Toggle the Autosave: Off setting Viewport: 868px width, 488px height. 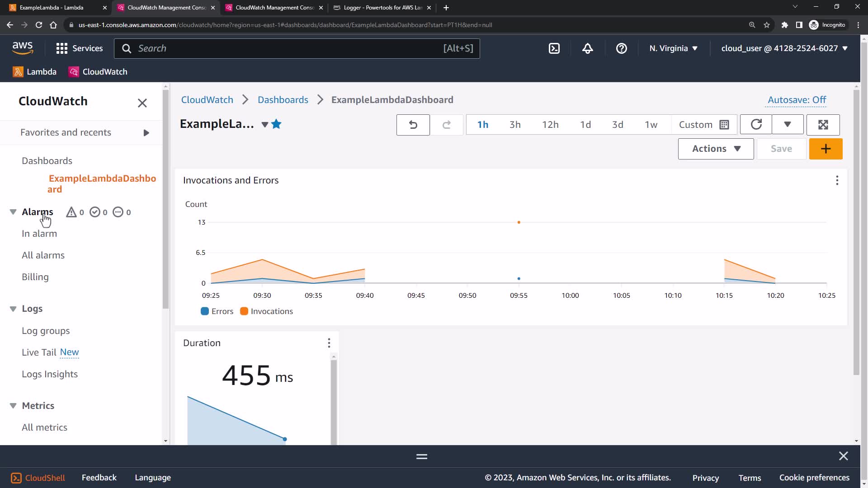click(x=797, y=100)
